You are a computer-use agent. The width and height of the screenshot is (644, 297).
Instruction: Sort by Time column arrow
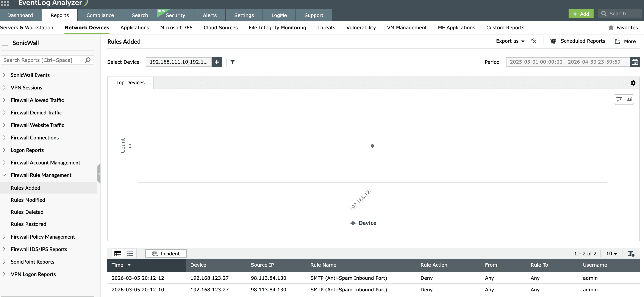129,265
